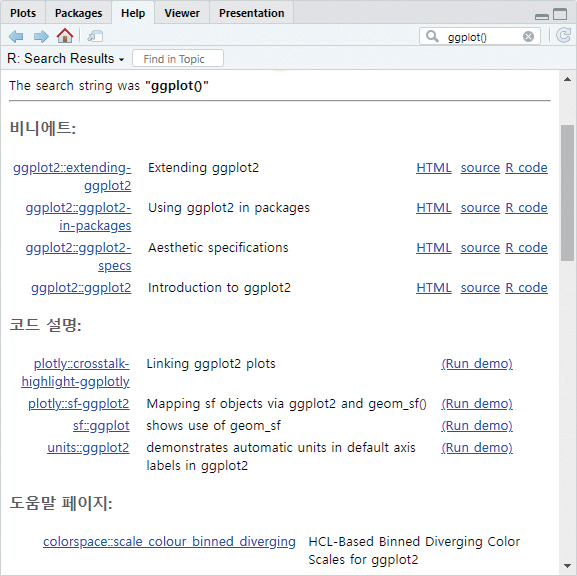This screenshot has height=576, width=577.
Task: Minimize the Help pane
Action: (x=542, y=17)
